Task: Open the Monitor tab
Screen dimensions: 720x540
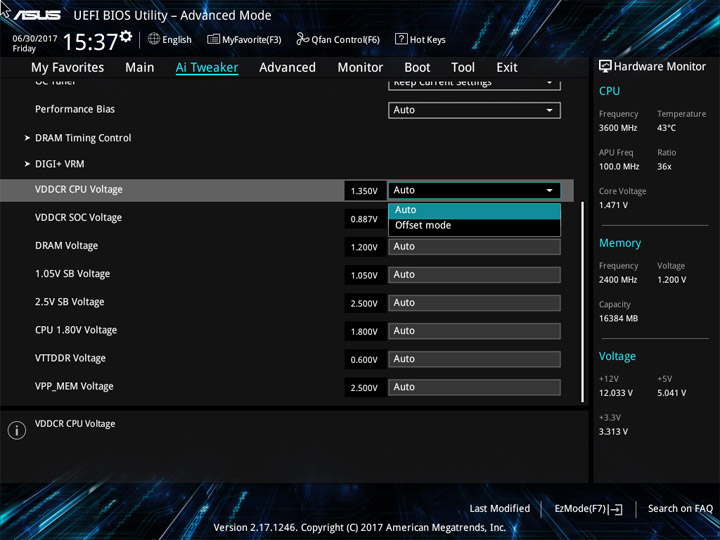Action: coord(360,68)
